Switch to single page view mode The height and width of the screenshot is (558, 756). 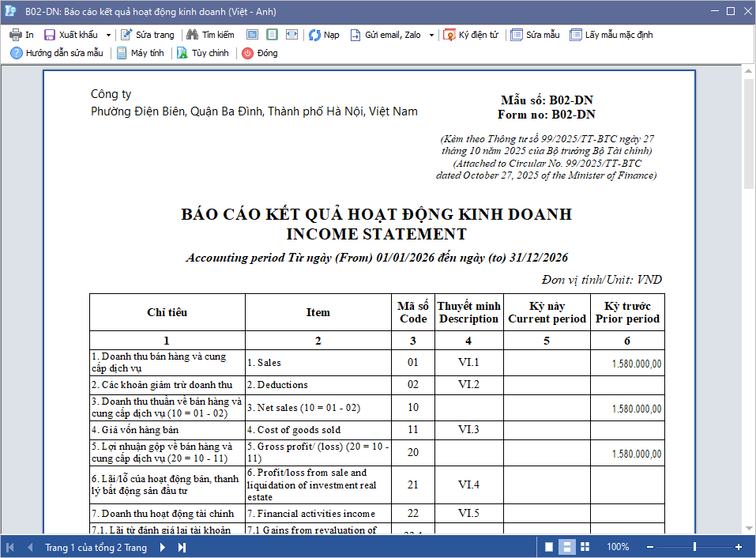coord(549,547)
